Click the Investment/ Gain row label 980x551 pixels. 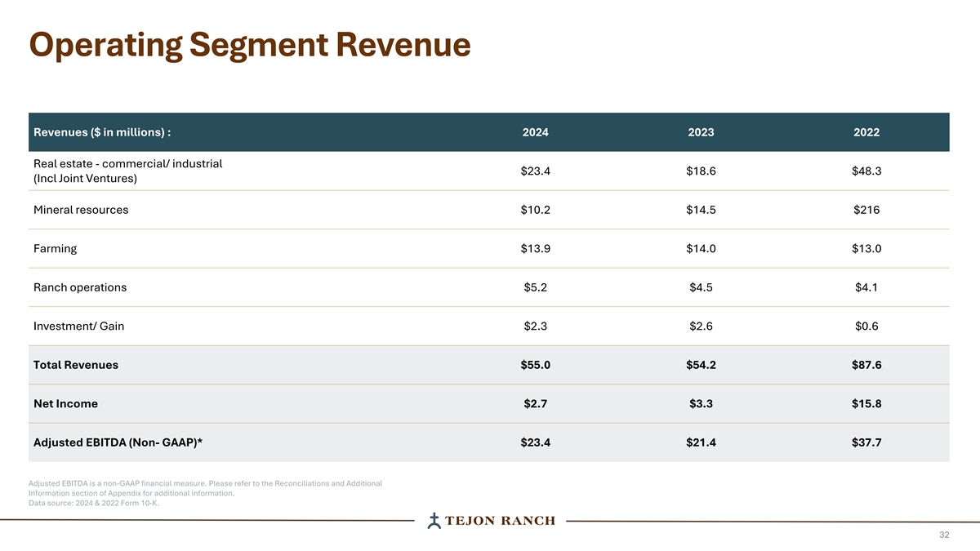point(78,326)
